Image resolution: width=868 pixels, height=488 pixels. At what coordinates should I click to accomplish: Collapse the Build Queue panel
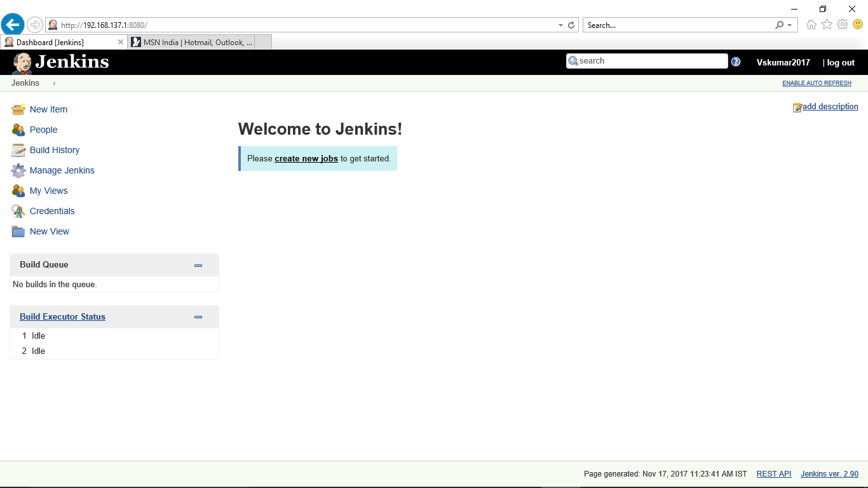click(198, 265)
